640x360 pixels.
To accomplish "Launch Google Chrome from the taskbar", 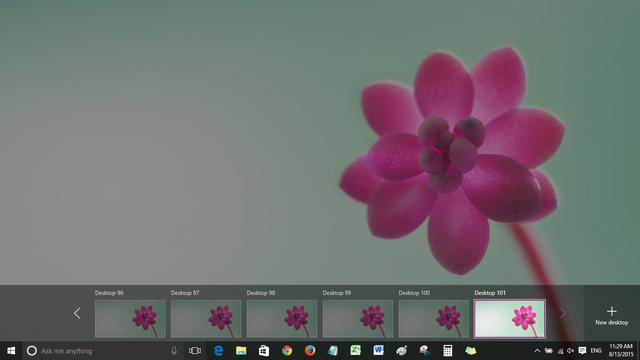I will click(x=287, y=351).
